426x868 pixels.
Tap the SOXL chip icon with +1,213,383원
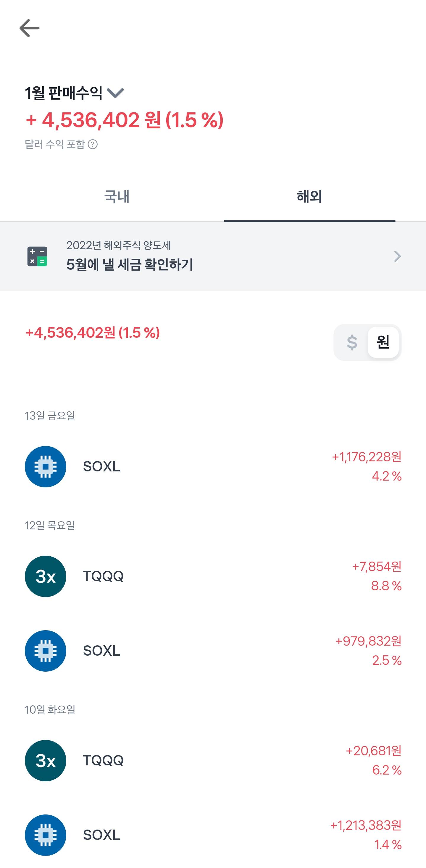click(x=46, y=835)
